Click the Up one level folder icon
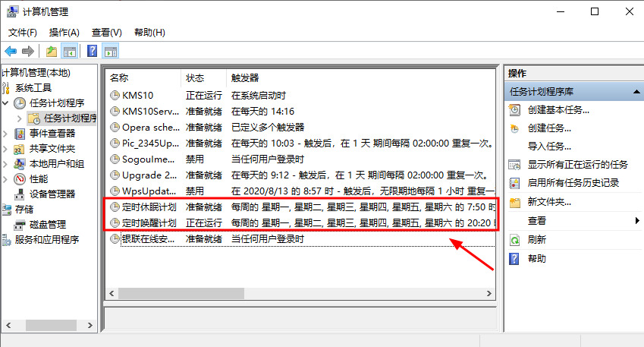Viewport: 644px width, 347px height. (x=52, y=52)
